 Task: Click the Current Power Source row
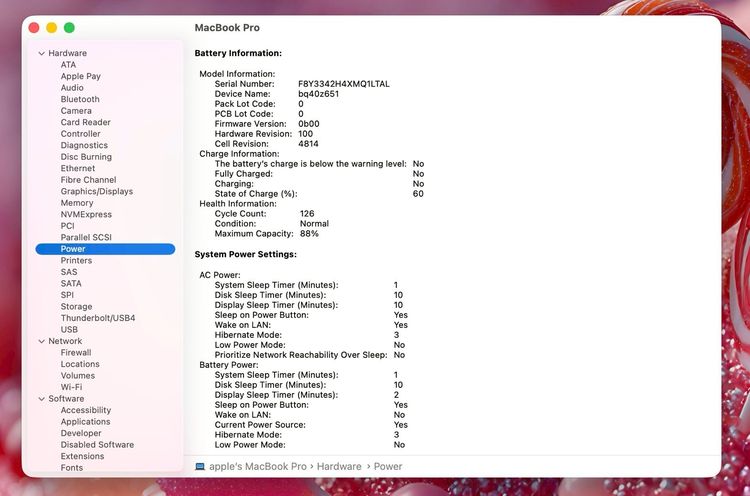pyautogui.click(x=311, y=425)
